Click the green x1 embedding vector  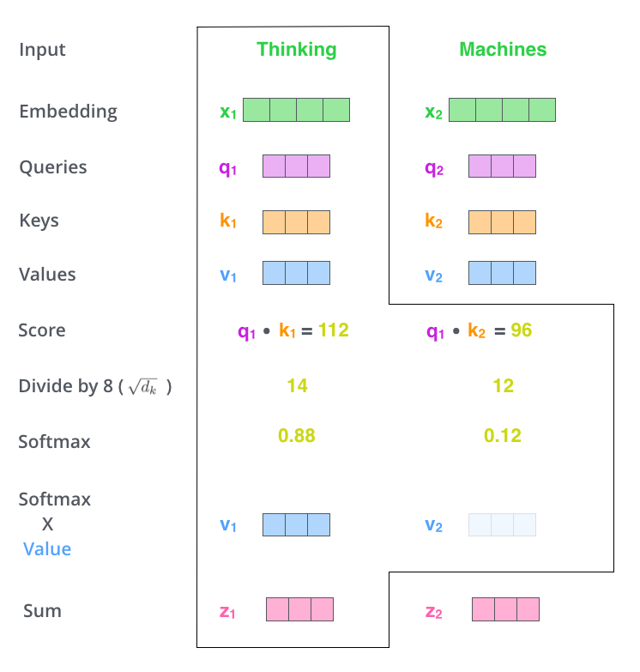click(x=296, y=110)
